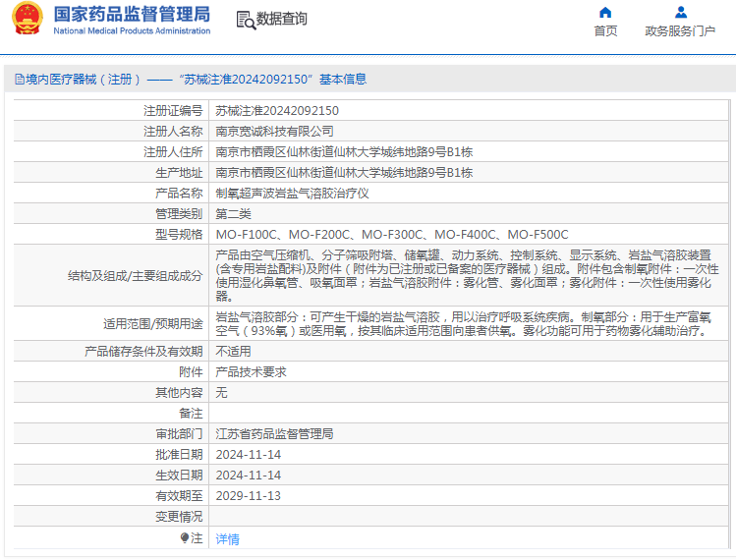Click 生效日期 value 2024-11-14
Image resolution: width=736 pixels, height=560 pixels.
(x=249, y=476)
